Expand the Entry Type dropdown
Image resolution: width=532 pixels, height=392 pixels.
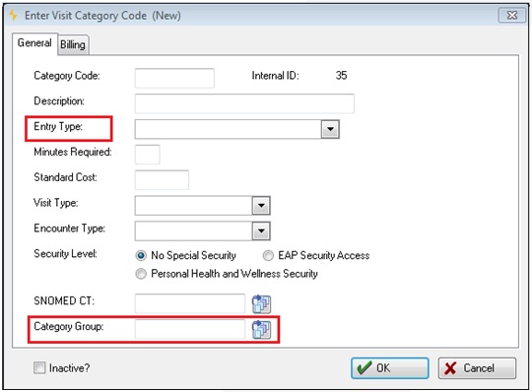tap(330, 129)
